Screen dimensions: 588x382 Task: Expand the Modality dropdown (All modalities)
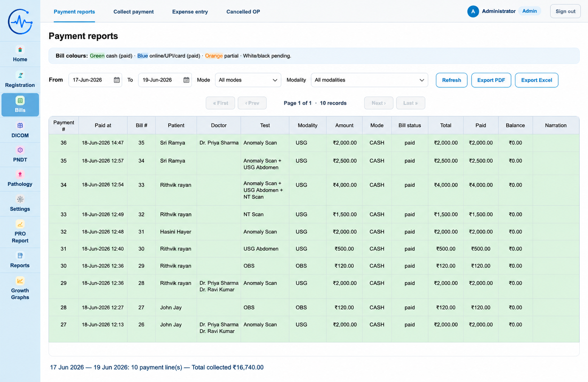(x=369, y=80)
